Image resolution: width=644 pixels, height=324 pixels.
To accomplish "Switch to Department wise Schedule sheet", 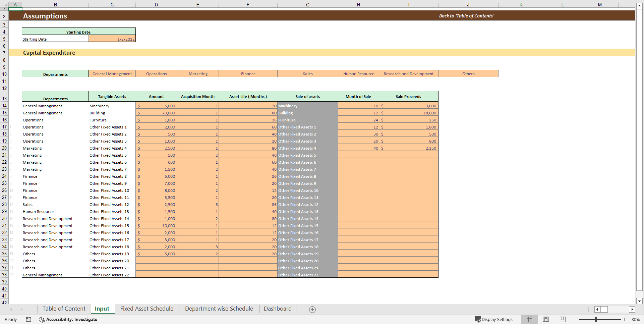I will click(x=219, y=309).
